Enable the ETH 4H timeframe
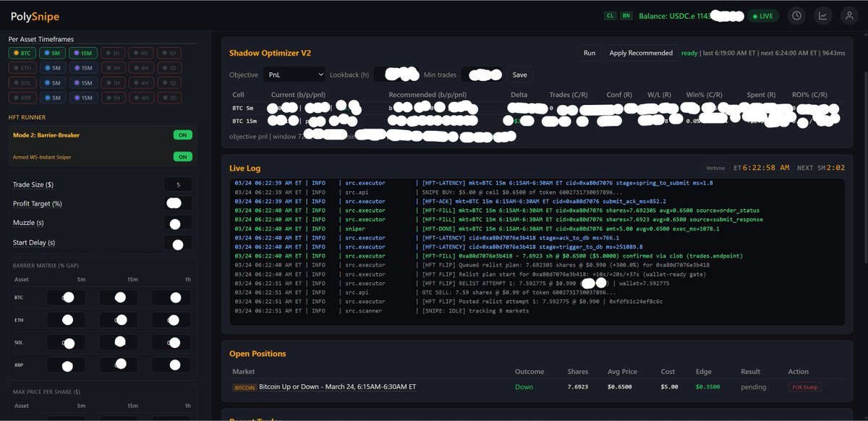868x421 pixels. pyautogui.click(x=140, y=67)
